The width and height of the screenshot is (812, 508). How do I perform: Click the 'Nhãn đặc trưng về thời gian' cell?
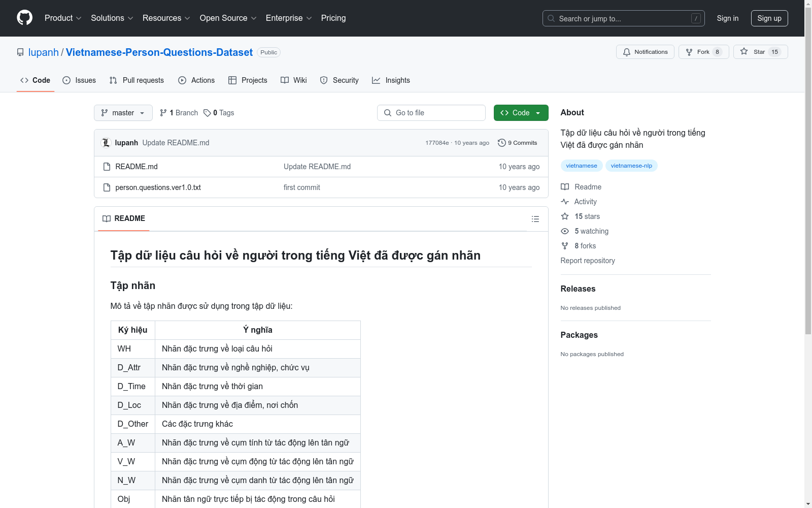click(x=258, y=387)
